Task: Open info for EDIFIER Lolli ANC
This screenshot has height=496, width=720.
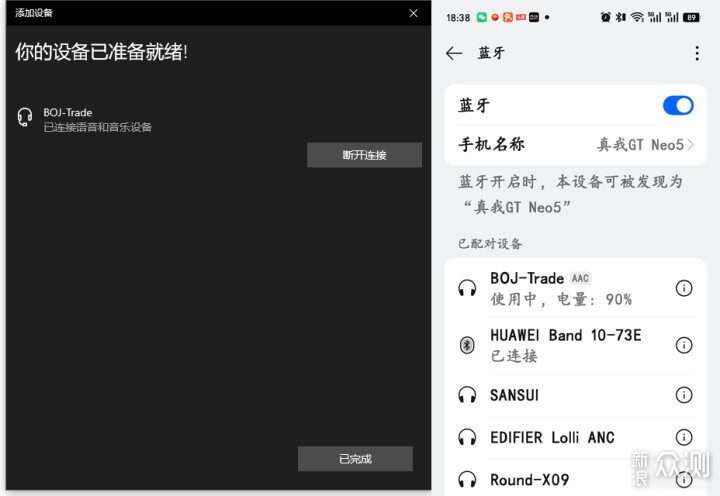Action: 684,437
